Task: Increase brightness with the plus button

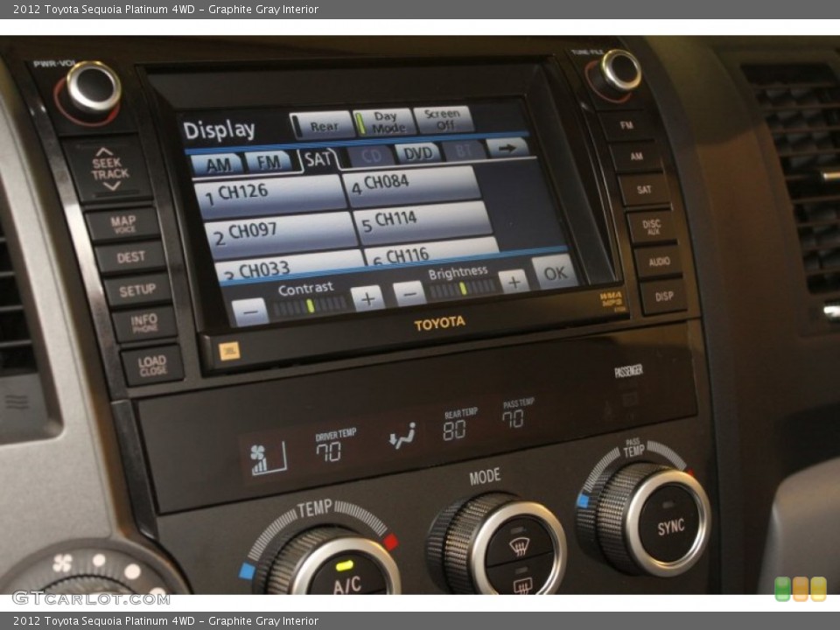Action: pos(514,281)
